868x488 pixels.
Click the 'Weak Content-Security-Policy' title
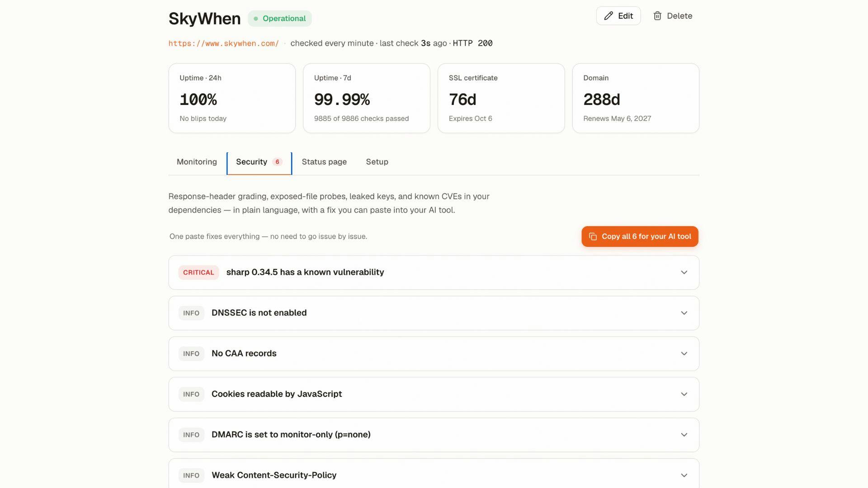pos(274,475)
